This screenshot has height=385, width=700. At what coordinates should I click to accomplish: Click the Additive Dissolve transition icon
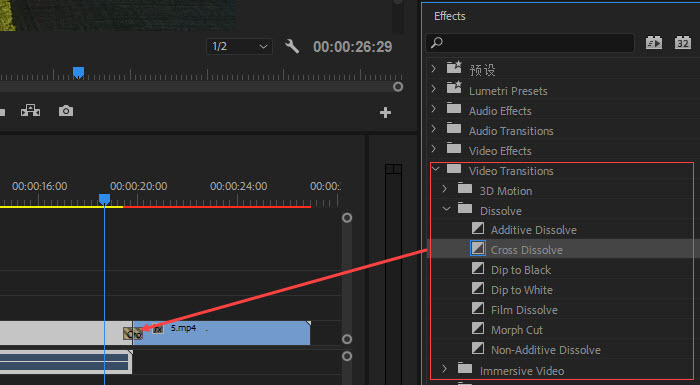[478, 229]
